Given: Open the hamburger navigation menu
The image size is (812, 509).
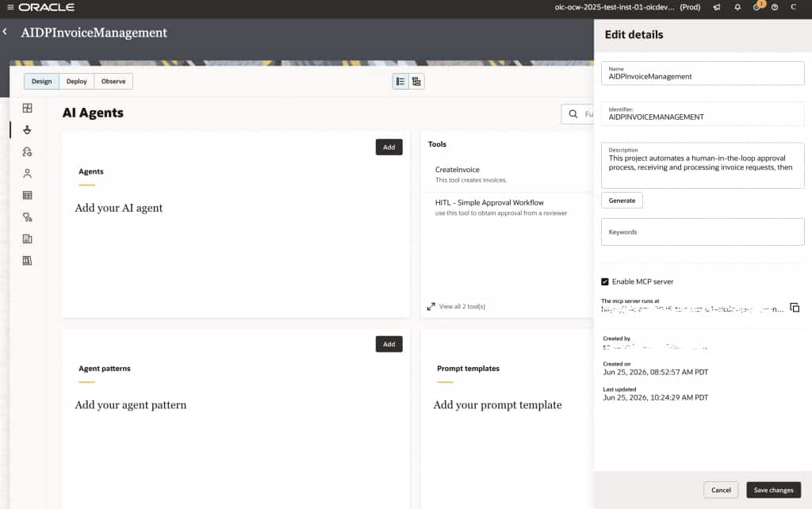Looking at the screenshot, I should (x=10, y=7).
